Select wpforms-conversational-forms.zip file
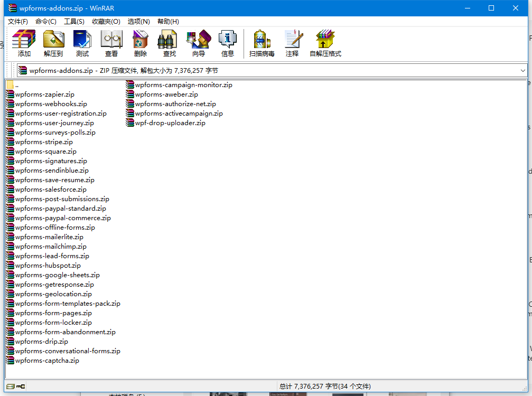532x396 pixels. [x=63, y=351]
